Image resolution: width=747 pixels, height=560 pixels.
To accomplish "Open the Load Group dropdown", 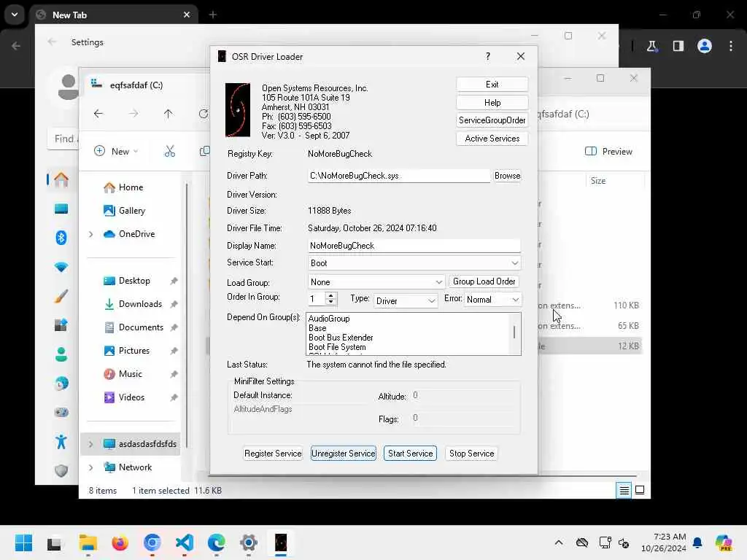I will tap(376, 282).
